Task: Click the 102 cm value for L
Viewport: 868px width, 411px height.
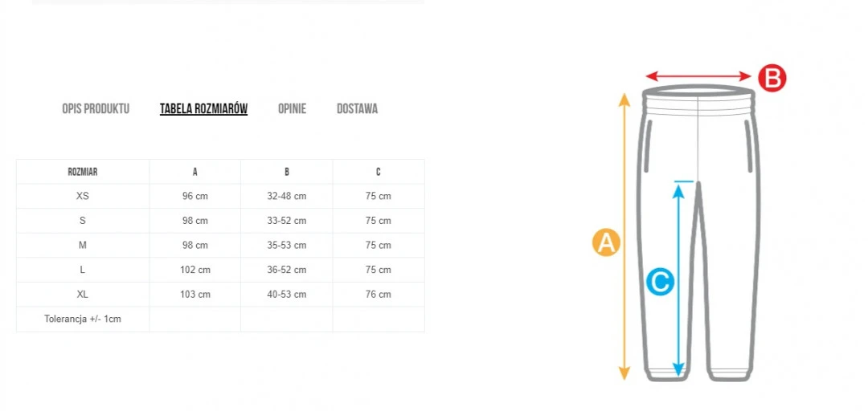Action: pyautogui.click(x=195, y=270)
